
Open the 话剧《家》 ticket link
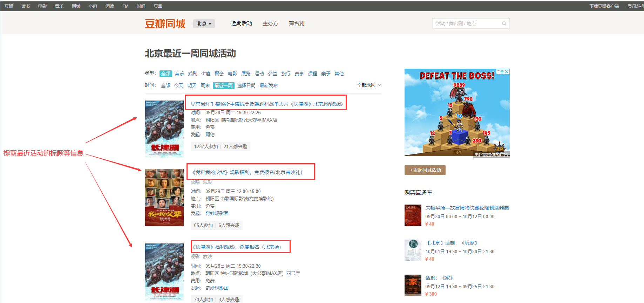pos(440,278)
